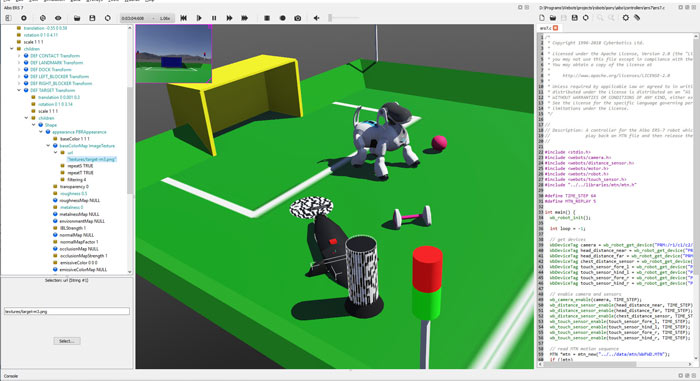Run simulation in fastest mode
Screen dimensions: 700x381
[245, 18]
